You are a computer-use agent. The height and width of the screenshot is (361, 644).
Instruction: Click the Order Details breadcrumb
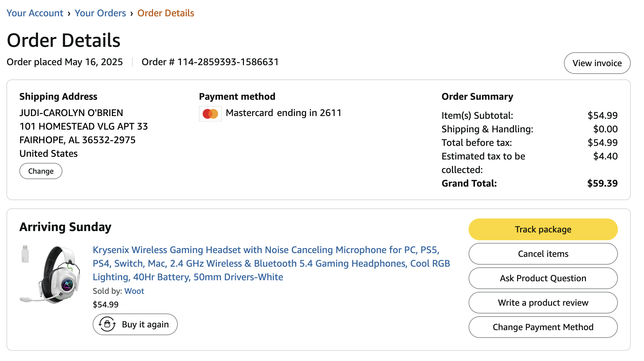click(x=166, y=13)
